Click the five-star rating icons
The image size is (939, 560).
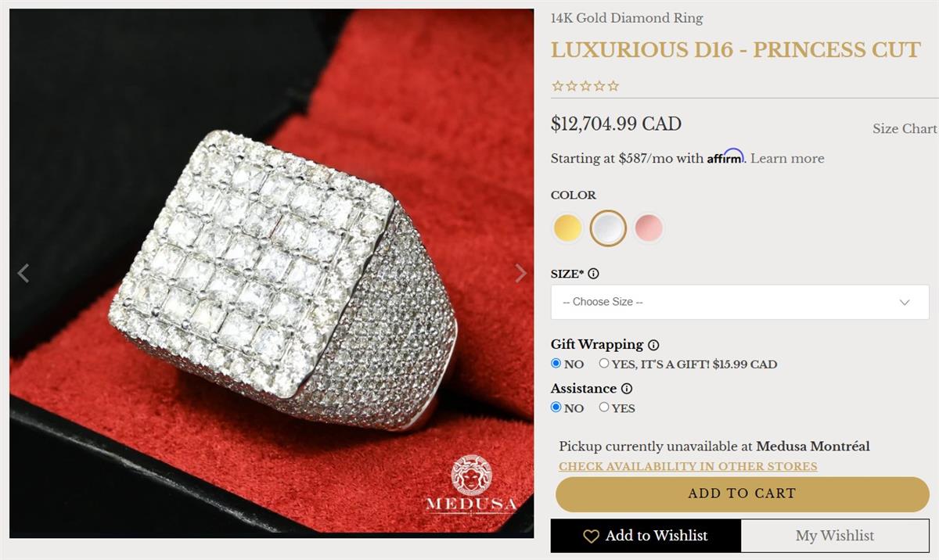point(585,86)
